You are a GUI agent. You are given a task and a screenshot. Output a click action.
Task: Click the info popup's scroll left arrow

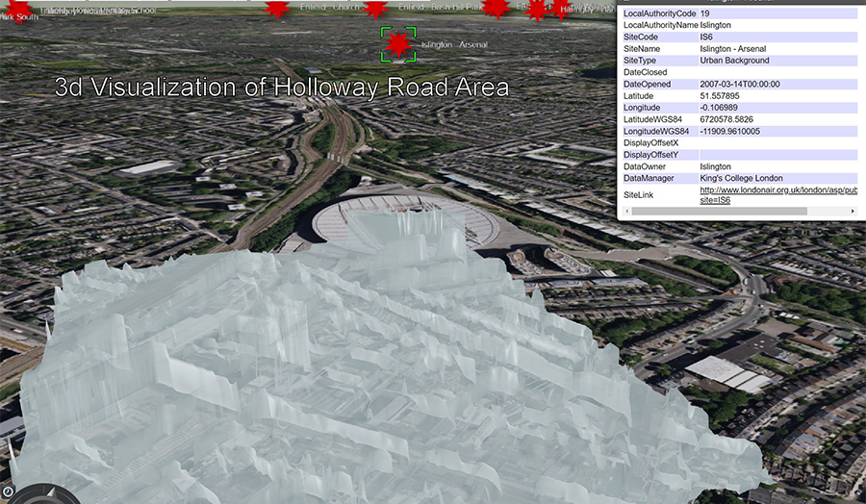pyautogui.click(x=624, y=212)
